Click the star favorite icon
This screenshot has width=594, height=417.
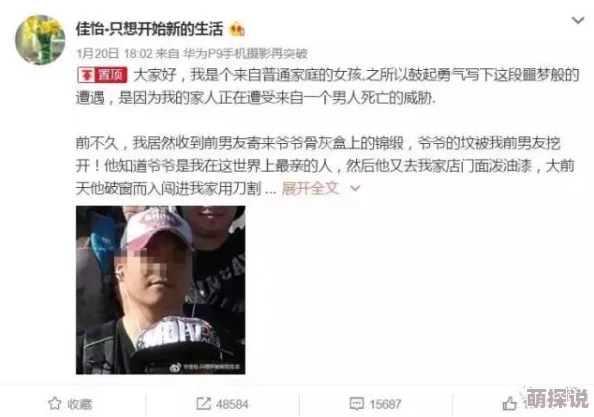[55, 403]
